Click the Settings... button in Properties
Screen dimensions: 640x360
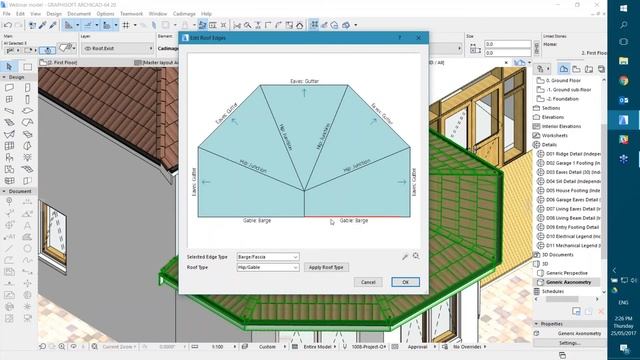click(569, 343)
